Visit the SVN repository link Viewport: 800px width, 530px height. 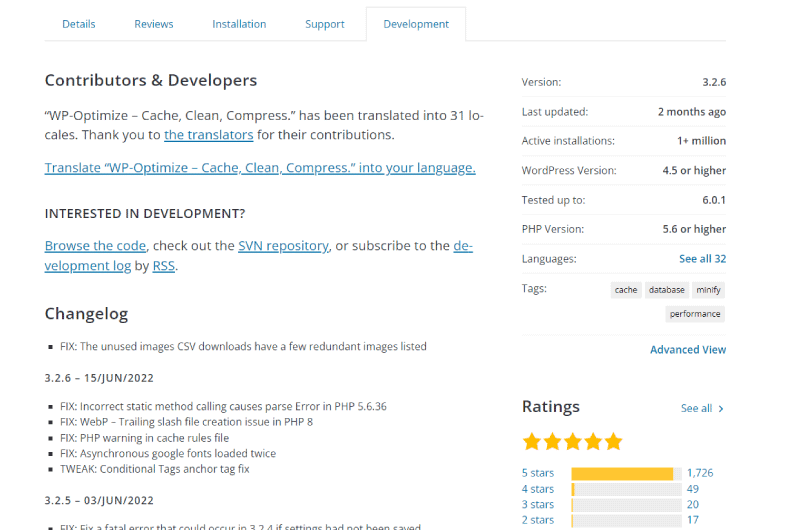[284, 246]
